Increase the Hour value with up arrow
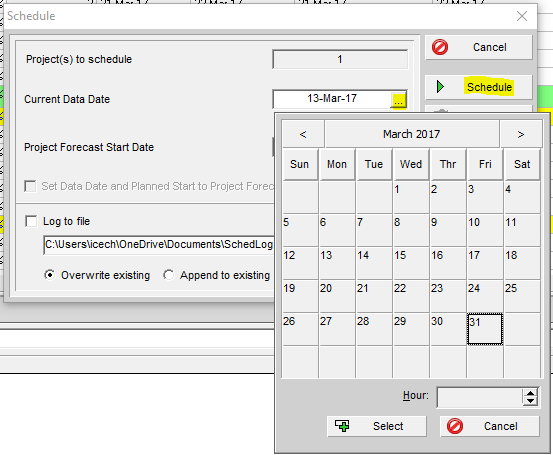553x455 pixels. click(530, 393)
